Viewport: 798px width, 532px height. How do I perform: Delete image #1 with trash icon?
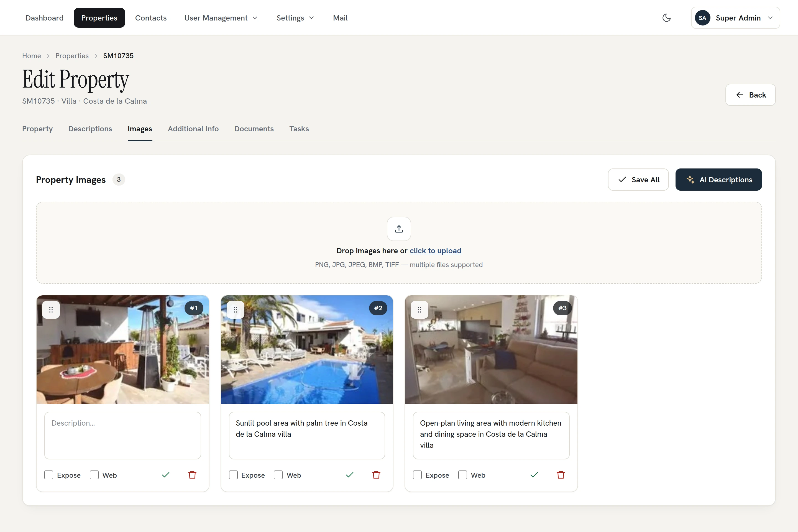click(x=192, y=475)
